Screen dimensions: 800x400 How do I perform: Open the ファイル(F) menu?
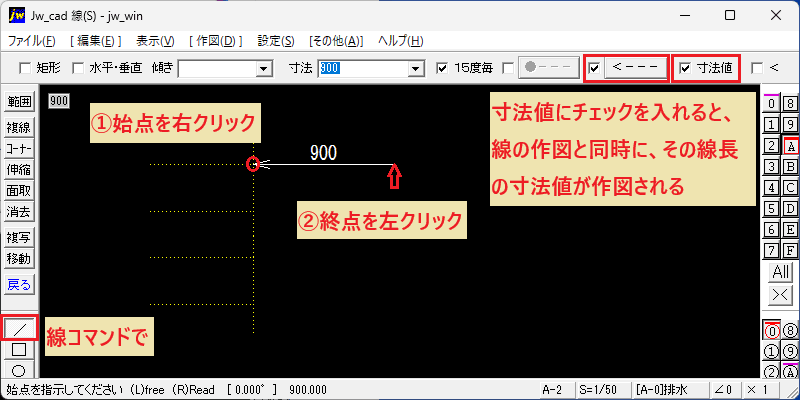point(32,41)
